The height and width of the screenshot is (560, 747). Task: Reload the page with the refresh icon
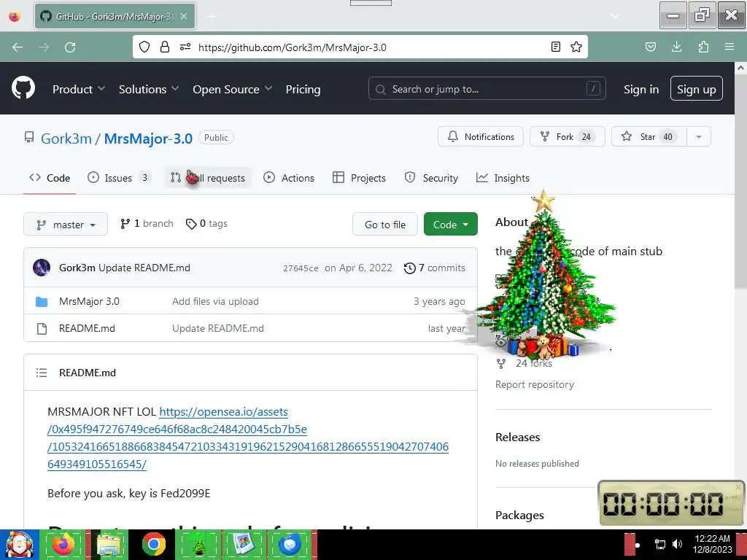click(x=70, y=47)
